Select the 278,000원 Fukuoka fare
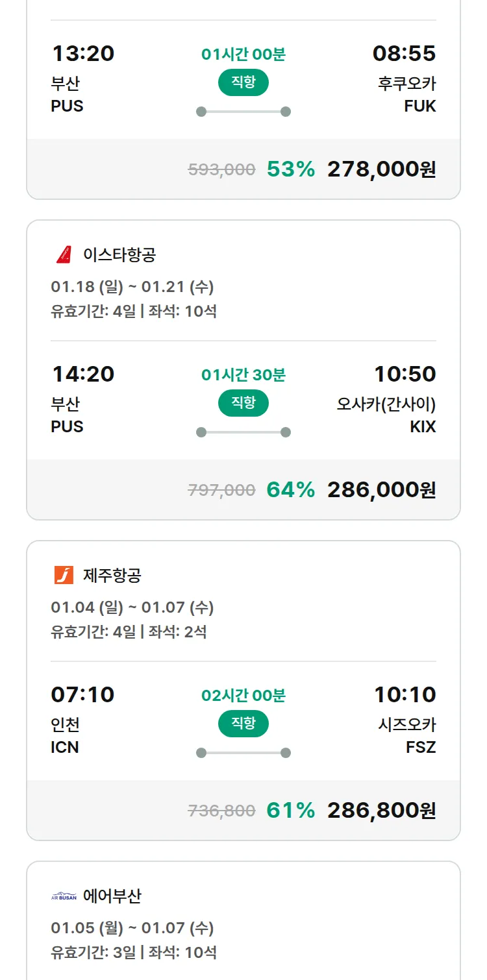Screen dimensions: 487x980 point(381,169)
